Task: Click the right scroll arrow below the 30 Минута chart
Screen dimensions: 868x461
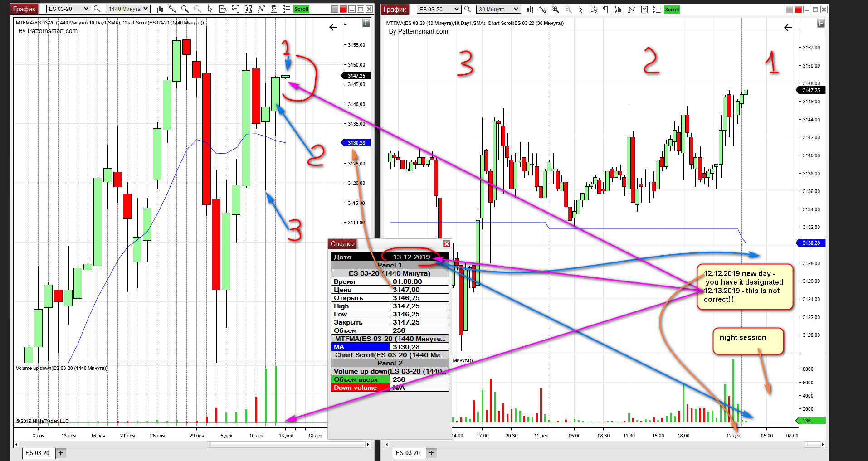Action: coord(823,445)
